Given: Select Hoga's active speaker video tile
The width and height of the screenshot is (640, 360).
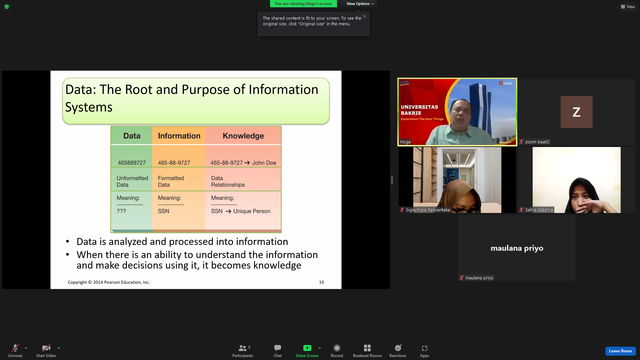Looking at the screenshot, I should pyautogui.click(x=457, y=112).
